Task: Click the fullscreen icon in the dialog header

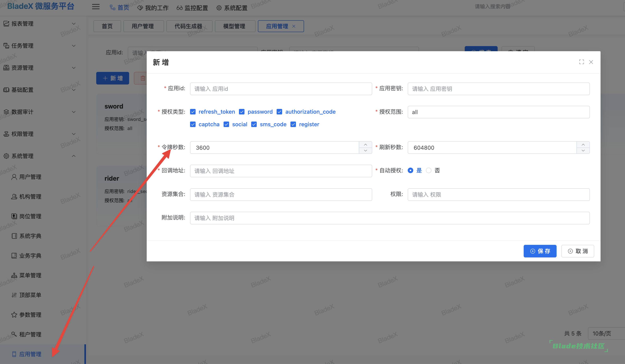Action: pyautogui.click(x=581, y=62)
